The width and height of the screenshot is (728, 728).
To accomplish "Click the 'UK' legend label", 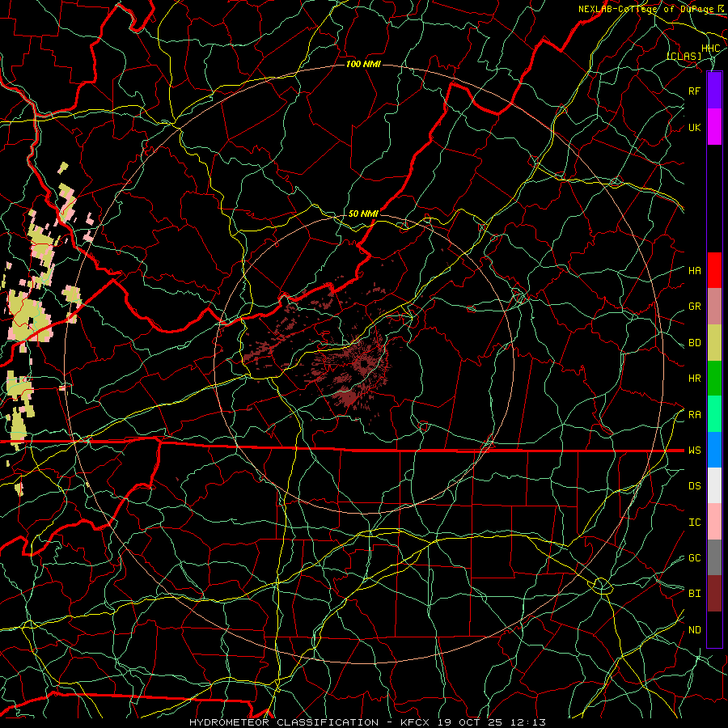I will (695, 127).
